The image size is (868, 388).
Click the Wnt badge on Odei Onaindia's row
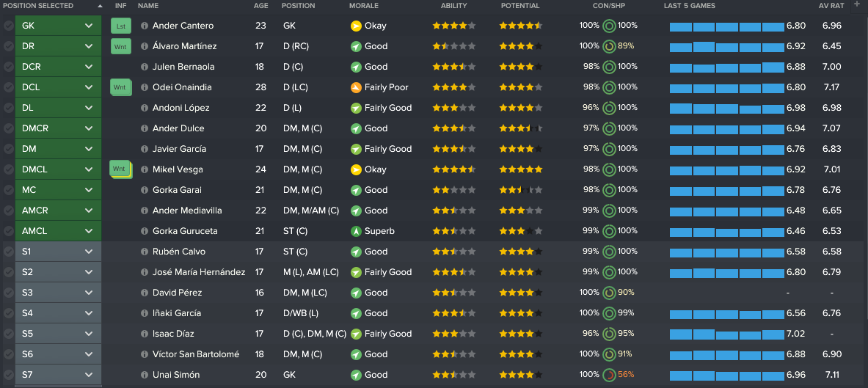tap(120, 87)
